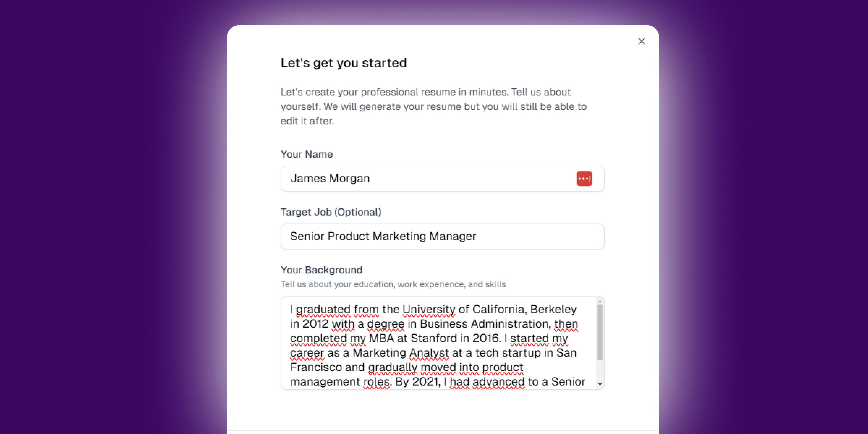
Task: Click the underlined word gradually in the textarea
Action: pos(395,367)
